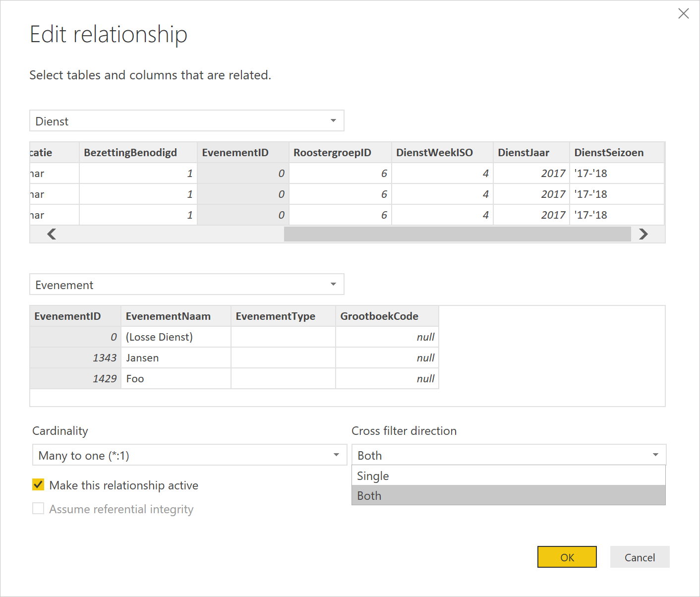Select the EvenementType column header

tap(283, 316)
